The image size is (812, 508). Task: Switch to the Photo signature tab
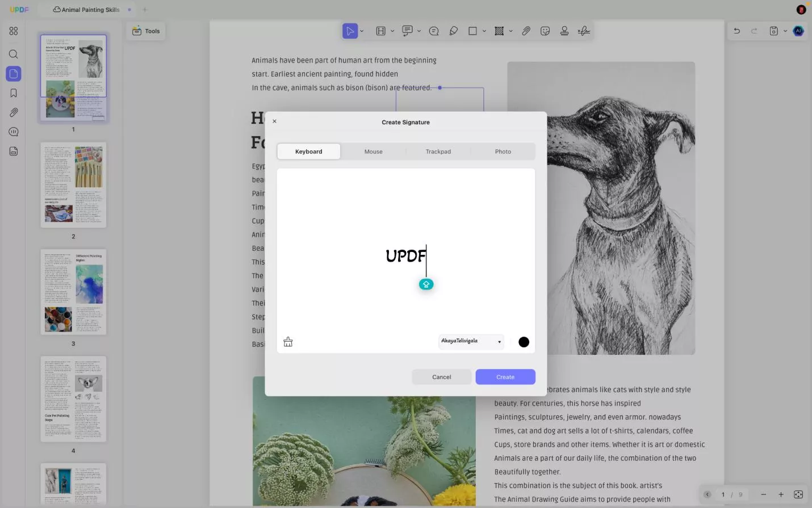(503, 152)
